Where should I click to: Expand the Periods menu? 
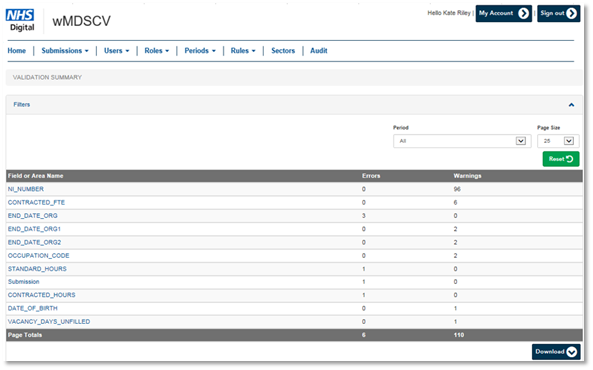(200, 51)
